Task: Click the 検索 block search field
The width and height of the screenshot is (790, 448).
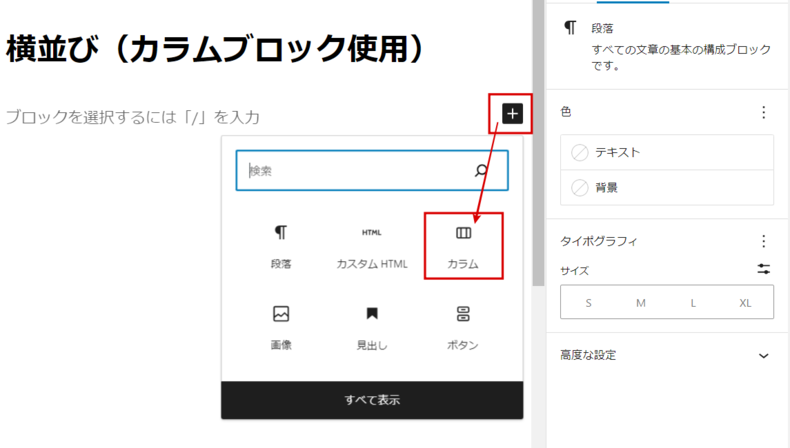Action: [372, 170]
